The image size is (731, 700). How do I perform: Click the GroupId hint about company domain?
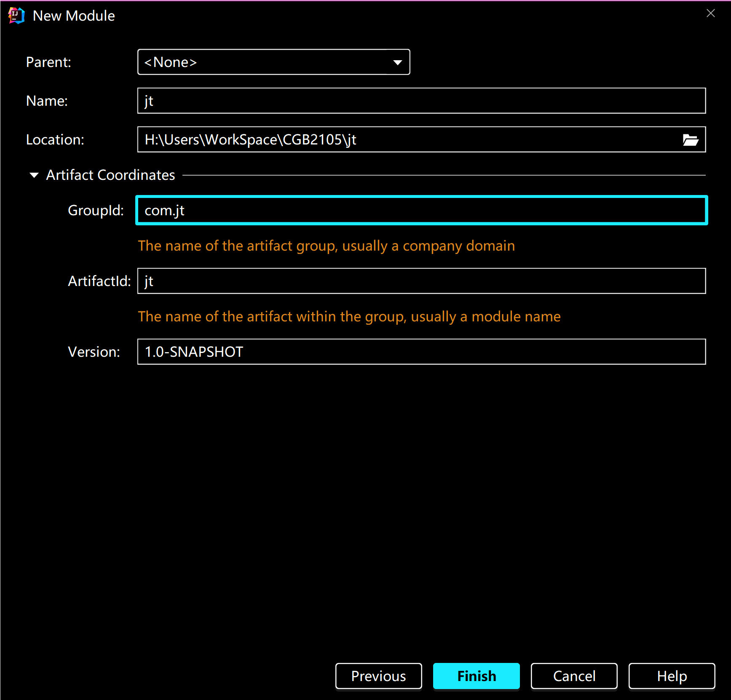click(327, 246)
